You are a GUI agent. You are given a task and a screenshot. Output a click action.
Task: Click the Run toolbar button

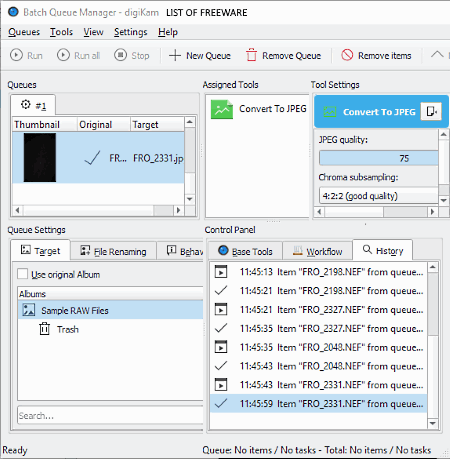coord(26,55)
